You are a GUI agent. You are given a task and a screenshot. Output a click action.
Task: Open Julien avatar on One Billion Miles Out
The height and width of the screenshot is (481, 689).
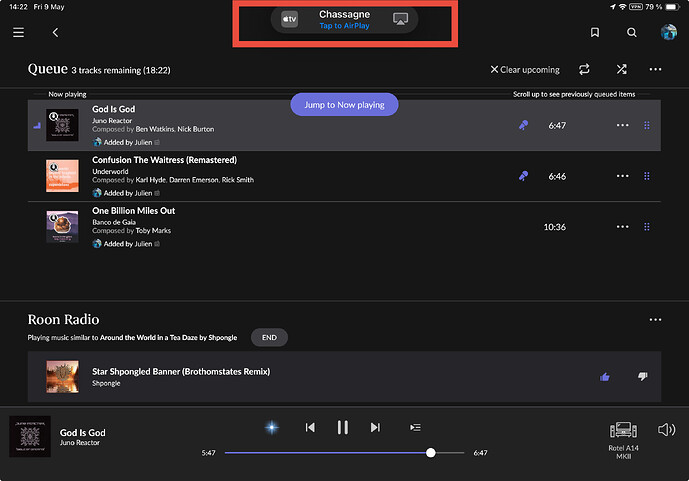point(97,244)
